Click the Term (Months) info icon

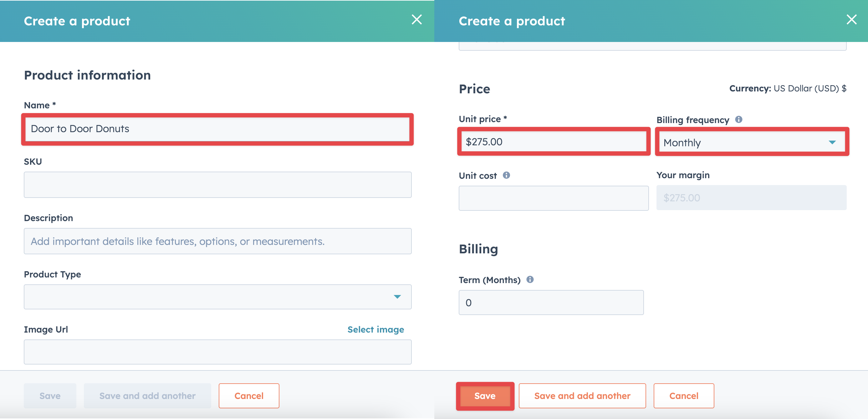[530, 279]
